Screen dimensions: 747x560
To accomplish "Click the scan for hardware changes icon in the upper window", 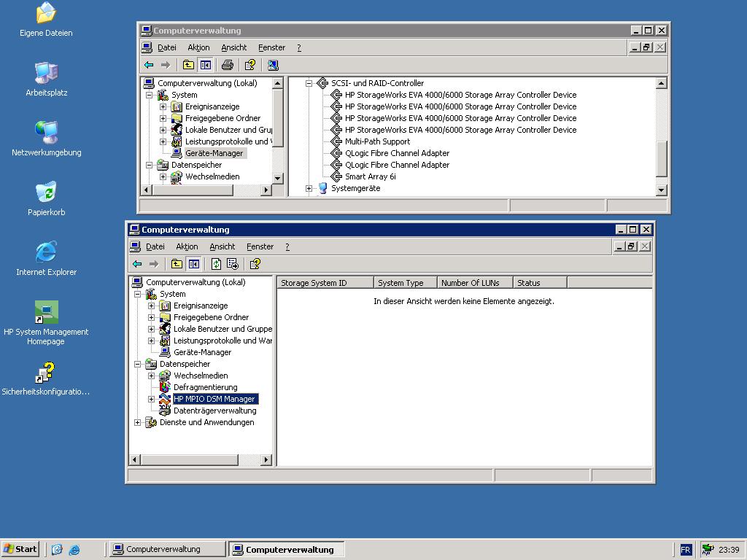I will [273, 65].
